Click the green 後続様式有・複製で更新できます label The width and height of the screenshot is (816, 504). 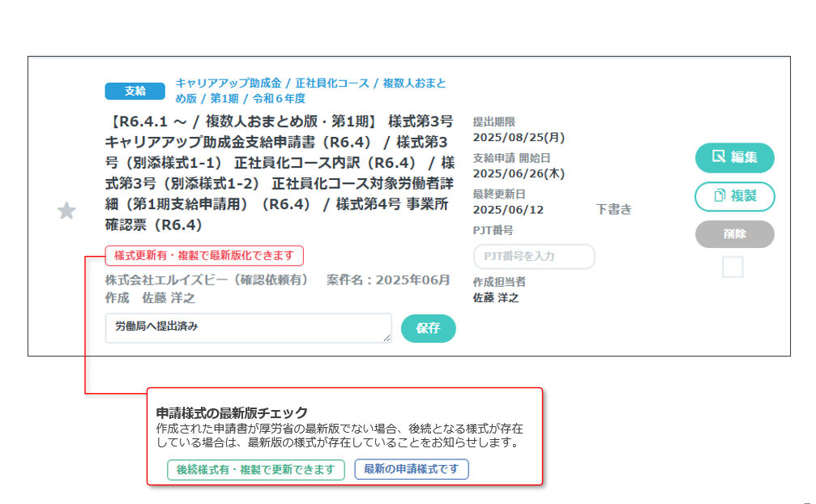(x=256, y=470)
